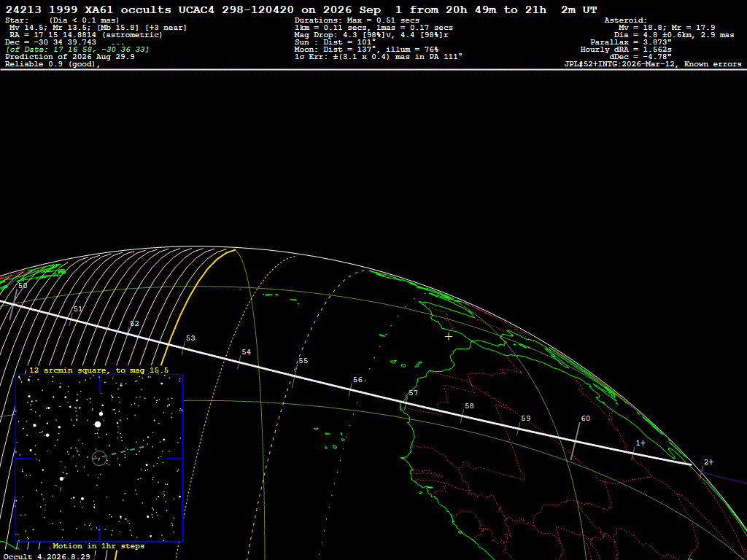This screenshot has height=560, width=747.
Task: Click the 'Motion in 1hr steps' caption
Action: (x=98, y=545)
